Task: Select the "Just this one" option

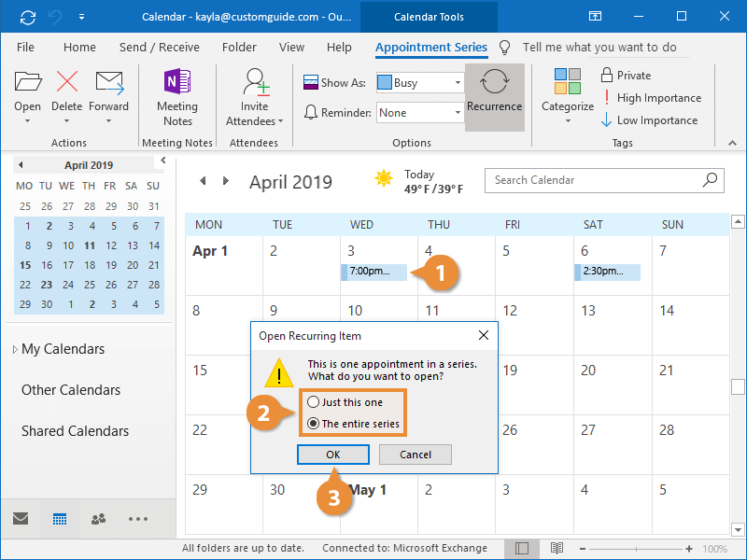Action: tap(314, 402)
